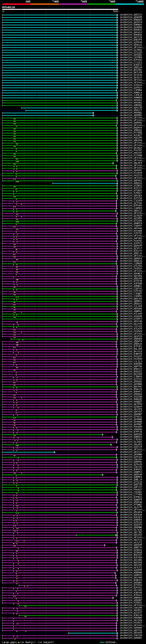
Task: Click the label UniRef100_Q6A1I2
Action: tap(131, 211)
